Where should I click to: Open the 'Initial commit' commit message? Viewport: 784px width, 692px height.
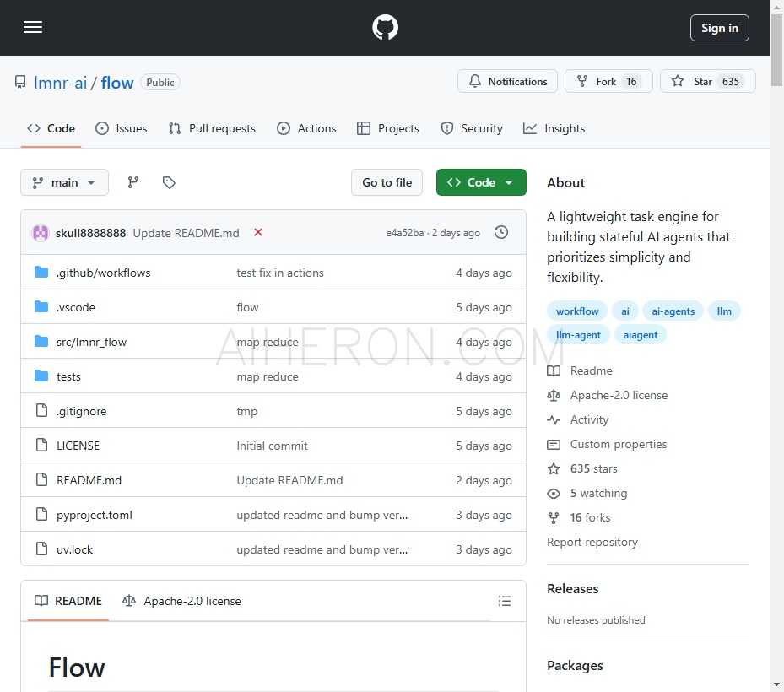click(272, 446)
